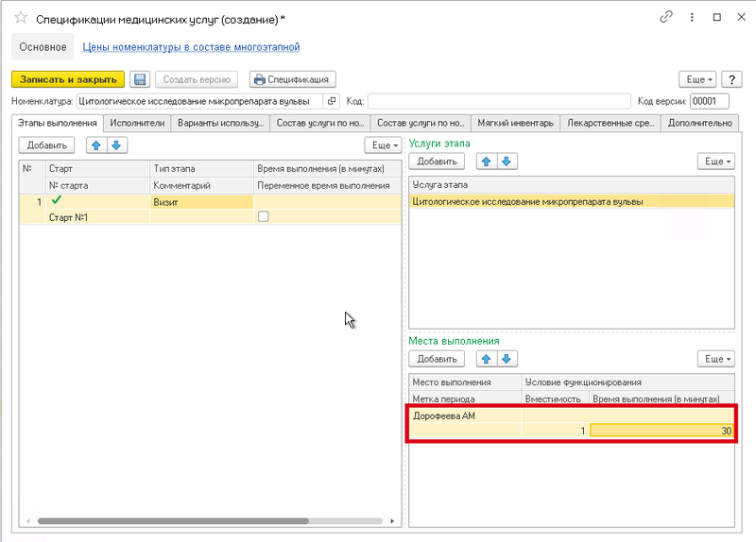Move place down in Места выполнения
Screen dimensions: 756x542
(x=507, y=359)
